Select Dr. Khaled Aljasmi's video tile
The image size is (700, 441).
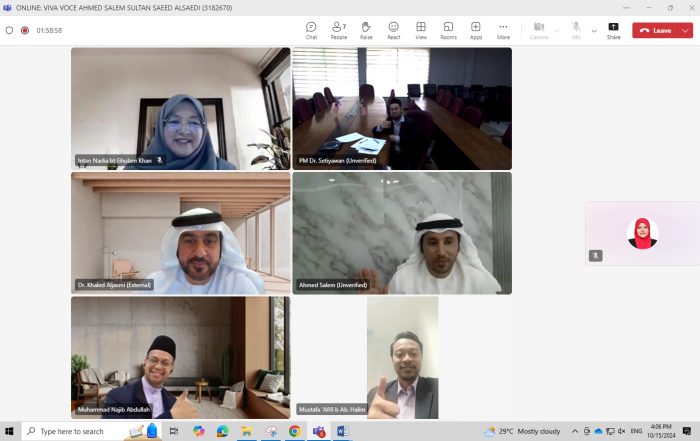[180, 233]
